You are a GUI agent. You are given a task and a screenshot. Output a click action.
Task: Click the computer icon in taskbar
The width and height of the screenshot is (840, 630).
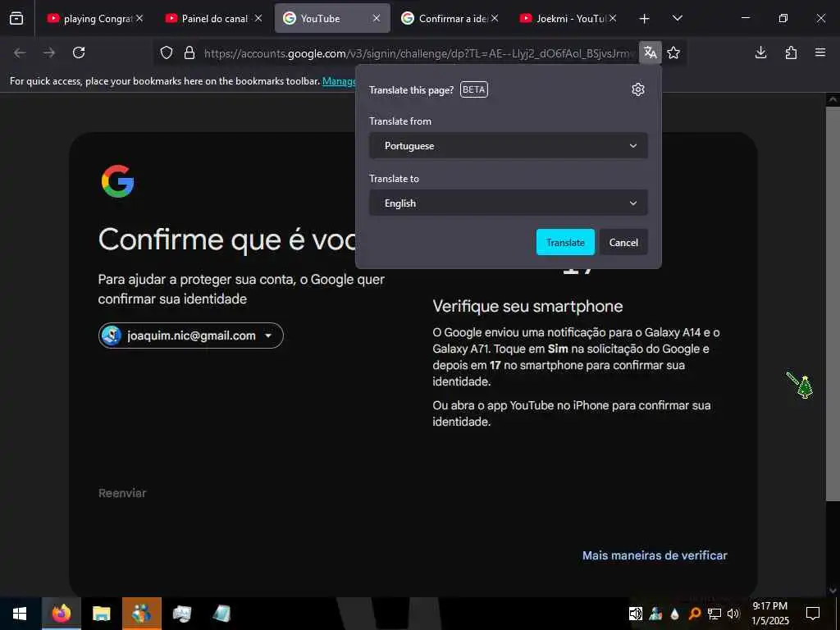(181, 614)
